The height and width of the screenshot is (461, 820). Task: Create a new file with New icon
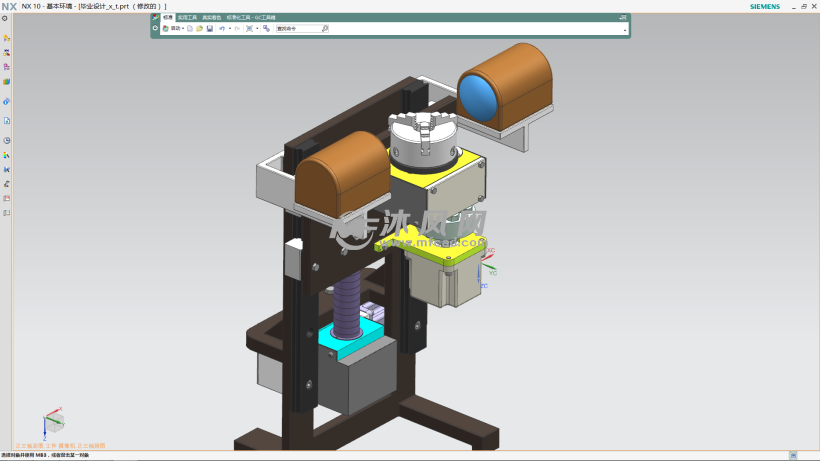pyautogui.click(x=190, y=29)
